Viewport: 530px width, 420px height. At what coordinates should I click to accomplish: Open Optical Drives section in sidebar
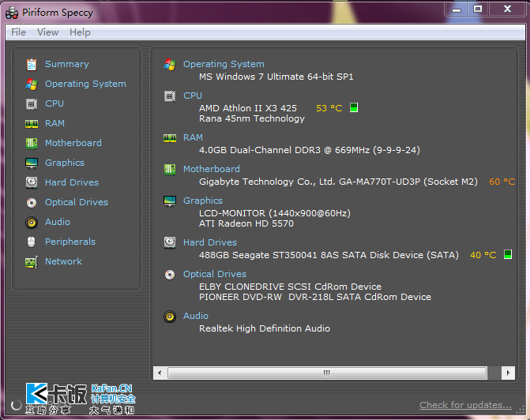tap(77, 202)
